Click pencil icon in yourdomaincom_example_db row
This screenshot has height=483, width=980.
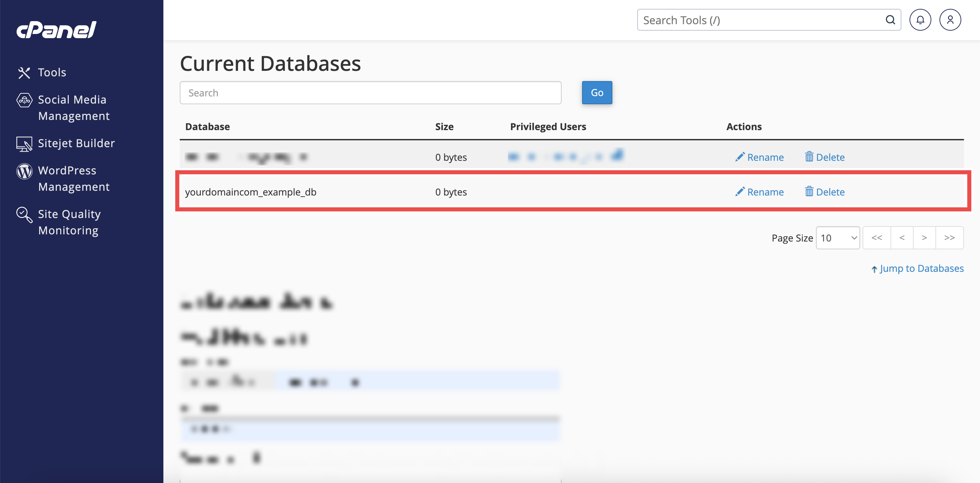pos(740,191)
